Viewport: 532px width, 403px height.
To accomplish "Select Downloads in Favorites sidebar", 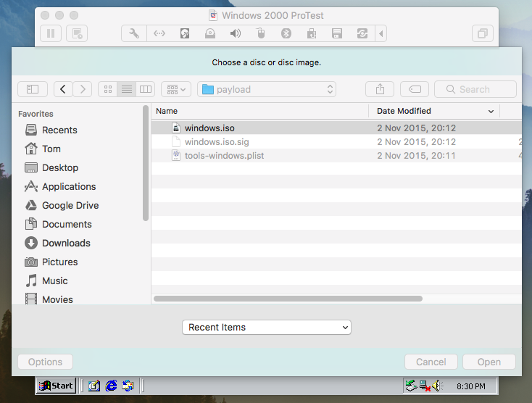I will coord(66,243).
